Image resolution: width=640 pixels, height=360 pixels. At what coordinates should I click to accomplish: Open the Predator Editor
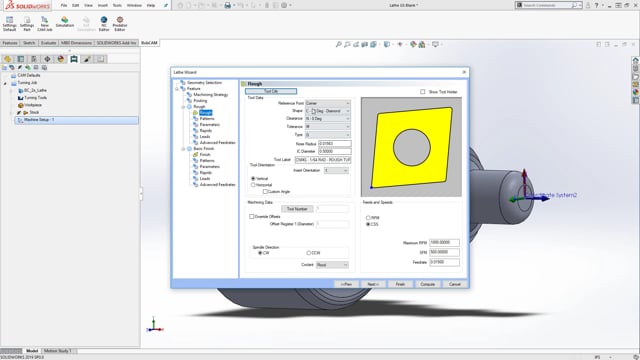coord(120,24)
